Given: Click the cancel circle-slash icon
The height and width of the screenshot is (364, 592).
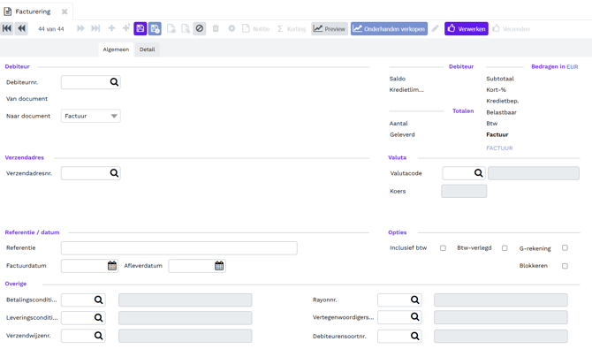Looking at the screenshot, I should click(x=200, y=29).
